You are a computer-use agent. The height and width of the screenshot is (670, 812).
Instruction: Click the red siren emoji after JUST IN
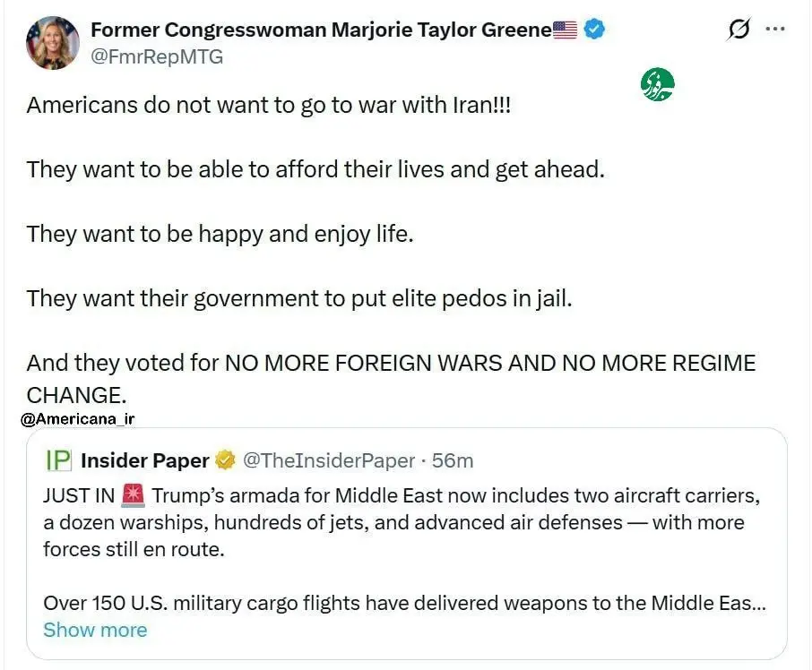point(133,494)
